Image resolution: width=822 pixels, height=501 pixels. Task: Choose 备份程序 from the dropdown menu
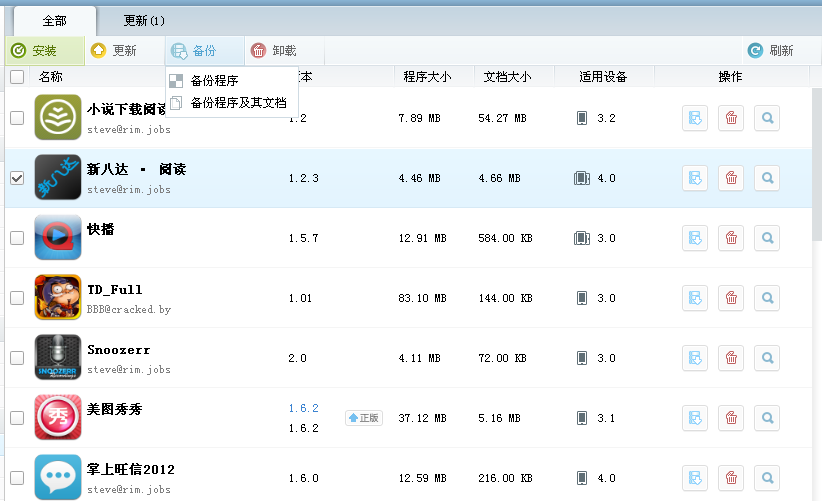pos(214,81)
